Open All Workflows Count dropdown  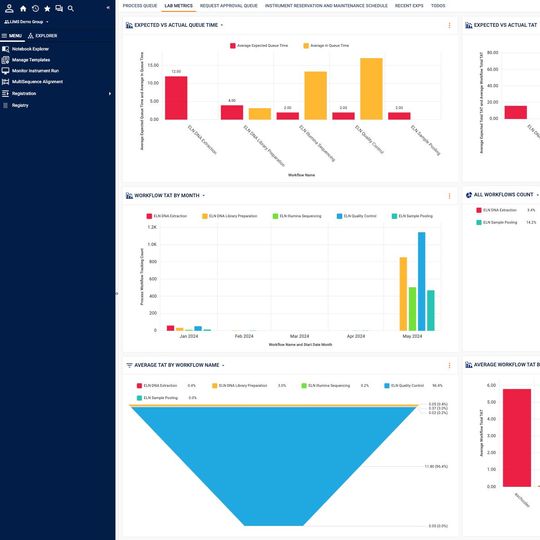(537, 195)
